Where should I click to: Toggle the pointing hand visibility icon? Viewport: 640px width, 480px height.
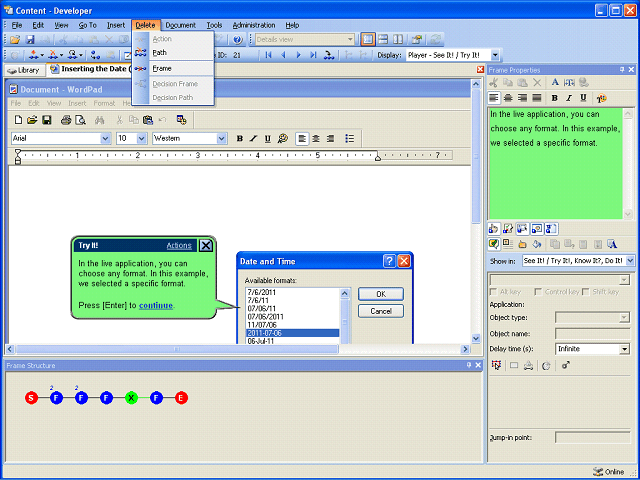click(493, 229)
